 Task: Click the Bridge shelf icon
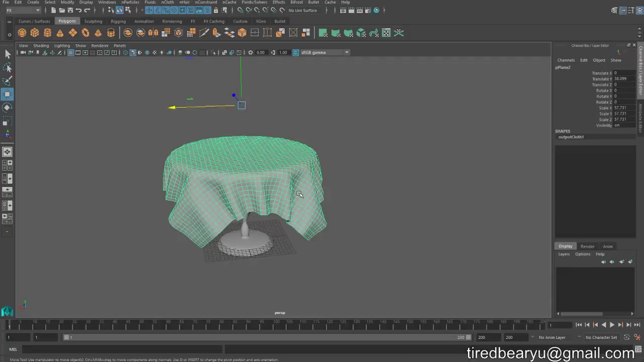(229, 33)
